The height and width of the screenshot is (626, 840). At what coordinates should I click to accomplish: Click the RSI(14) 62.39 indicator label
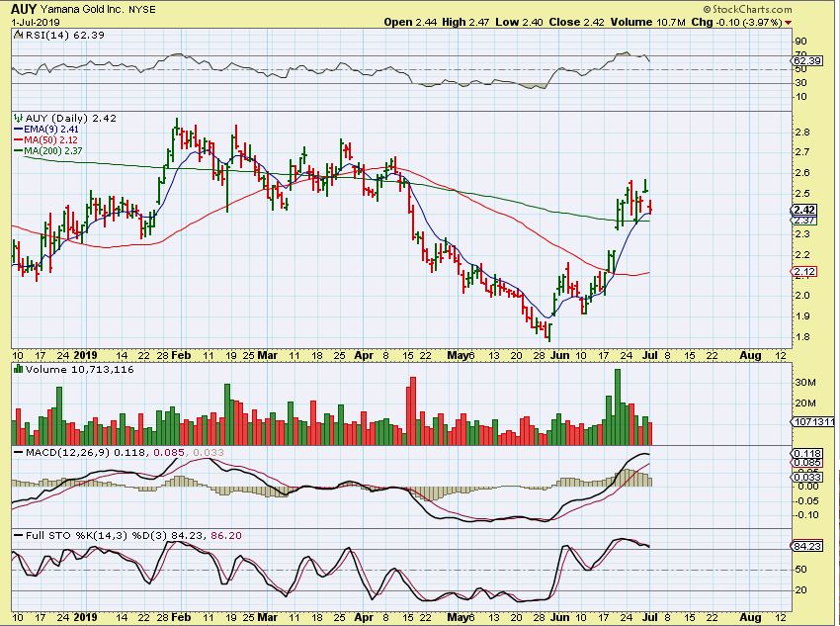[64, 35]
